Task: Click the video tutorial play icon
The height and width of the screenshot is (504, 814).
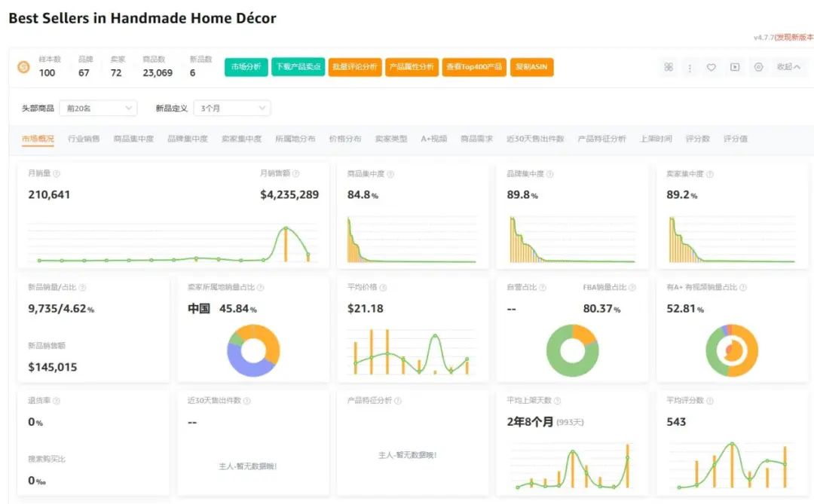Action: pyautogui.click(x=735, y=67)
